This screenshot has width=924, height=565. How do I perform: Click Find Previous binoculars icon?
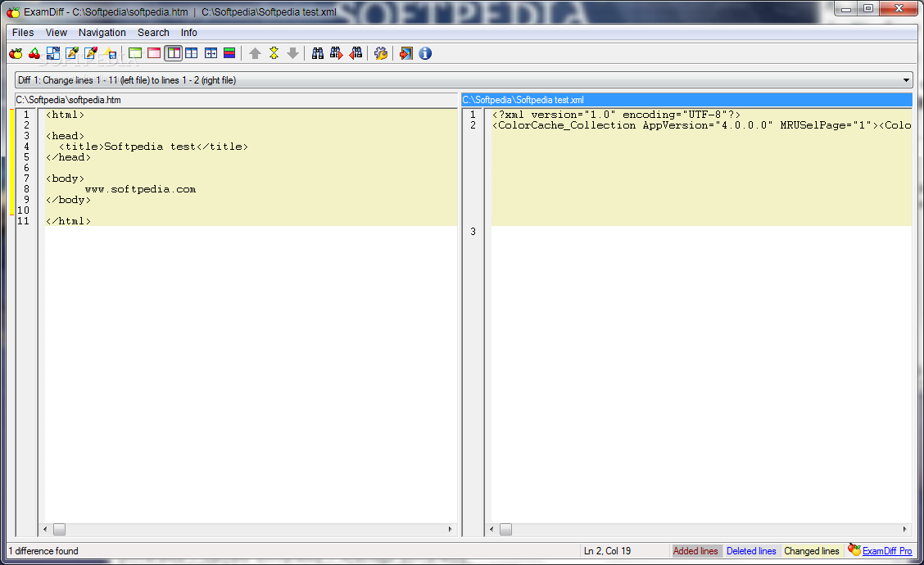point(356,53)
